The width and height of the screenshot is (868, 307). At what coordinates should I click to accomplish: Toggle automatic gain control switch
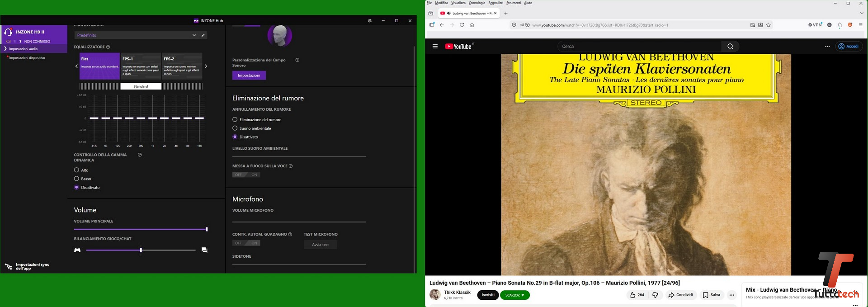(x=246, y=243)
